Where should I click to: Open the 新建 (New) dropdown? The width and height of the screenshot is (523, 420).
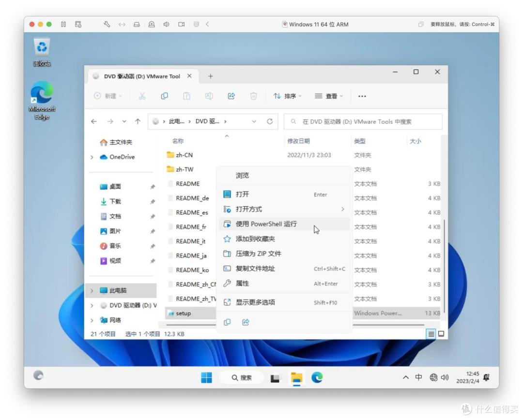tap(108, 96)
